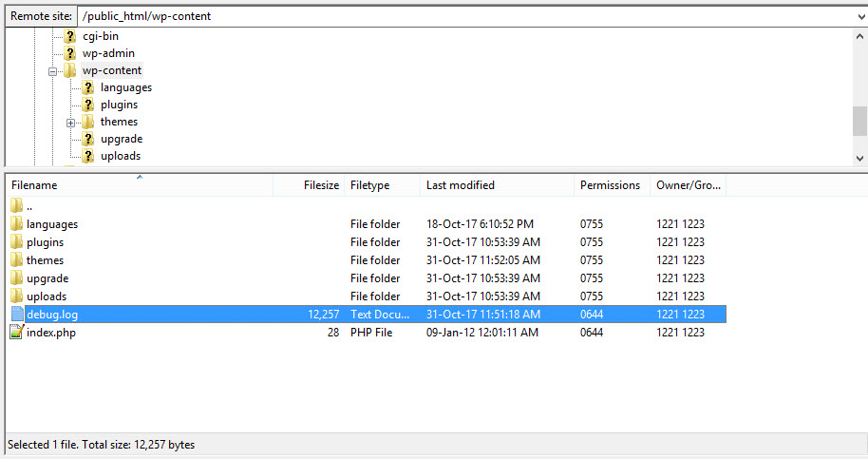Click the uploads folder icon in file list
Screen dimensions: 868x459
(x=16, y=296)
